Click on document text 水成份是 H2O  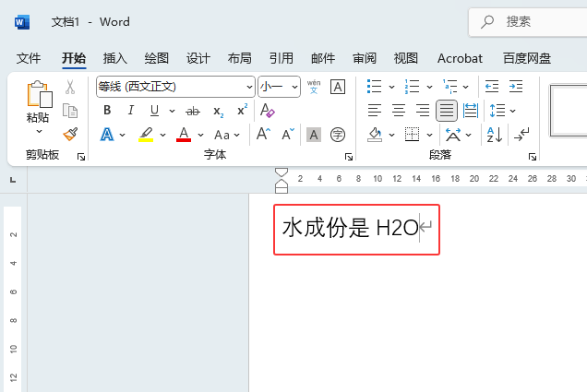tap(350, 228)
